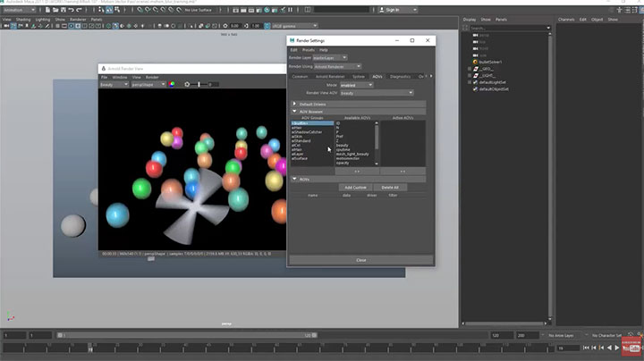
Task: Open the Render Using dropdown
Action: 343,66
